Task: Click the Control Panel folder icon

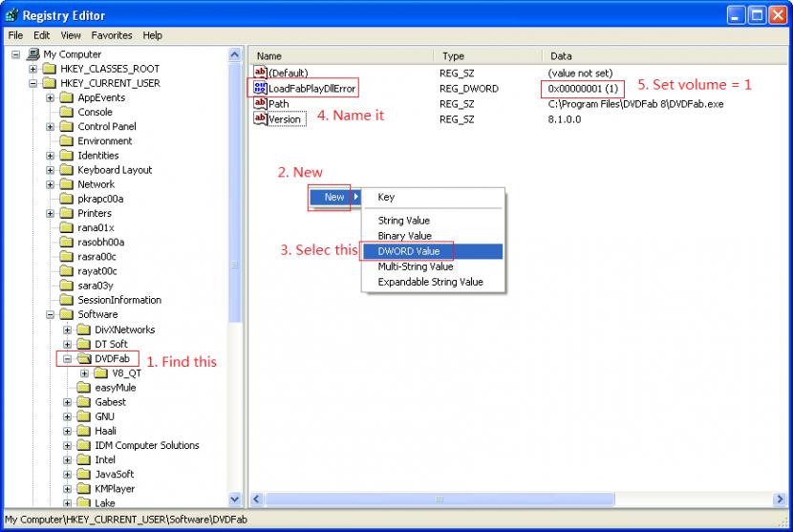Action: pyautogui.click(x=67, y=126)
